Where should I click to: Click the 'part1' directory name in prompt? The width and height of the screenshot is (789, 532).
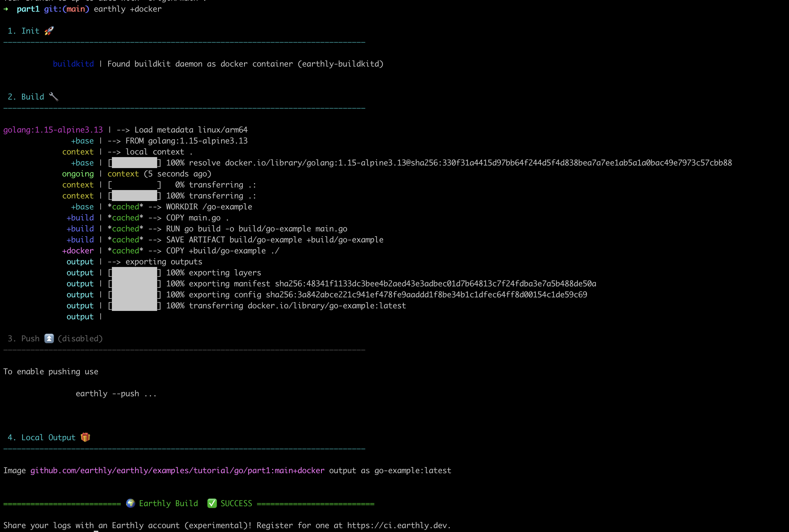[28, 9]
